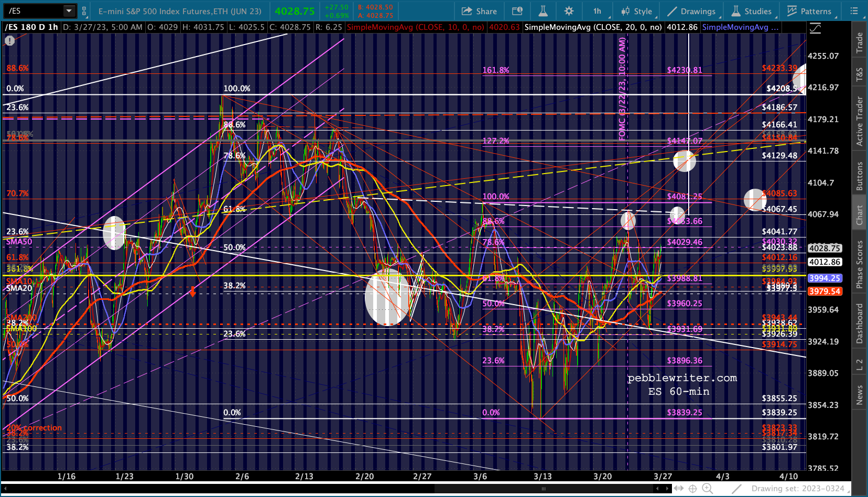The height and width of the screenshot is (497, 868).
Task: Open the Share menu
Action: point(479,11)
